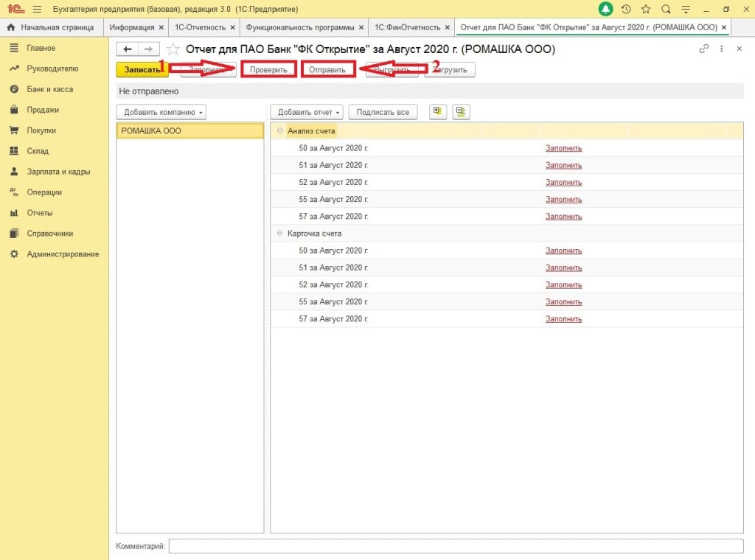The image size is (755, 560).
Task: Copy link to this report icon
Action: coord(704,49)
